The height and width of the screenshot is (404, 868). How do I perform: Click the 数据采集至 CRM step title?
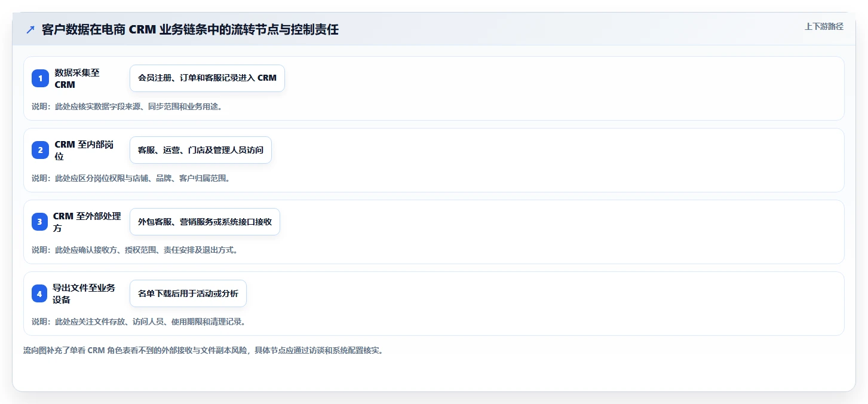click(78, 78)
